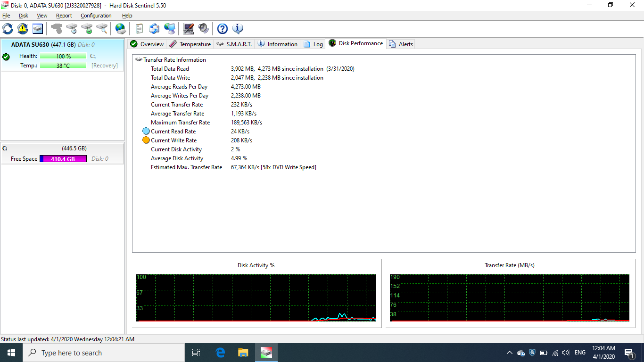The image size is (644, 362).
Task: Select the Disk Performance tab
Action: [x=356, y=43]
